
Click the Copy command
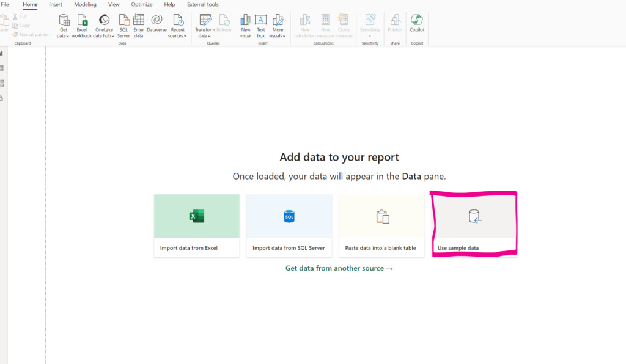coord(21,26)
